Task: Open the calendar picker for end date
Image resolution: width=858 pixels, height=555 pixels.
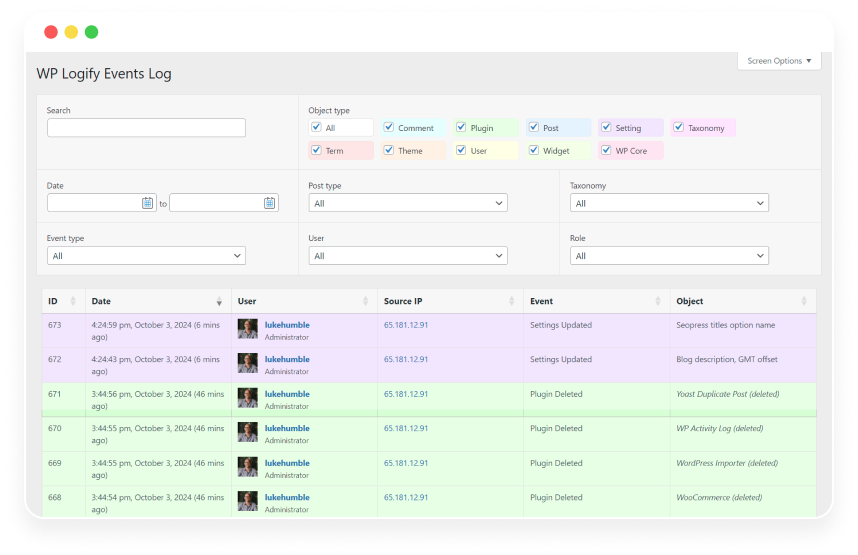Action: [x=269, y=203]
